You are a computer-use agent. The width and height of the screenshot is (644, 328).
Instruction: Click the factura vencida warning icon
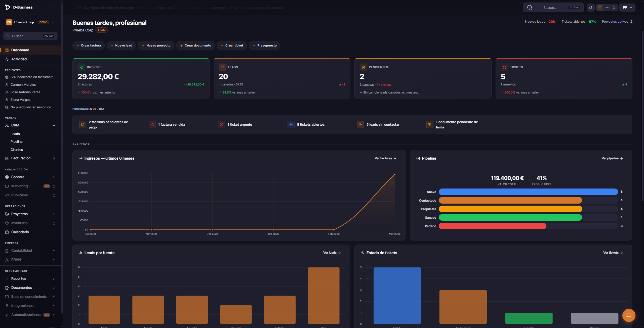152,125
